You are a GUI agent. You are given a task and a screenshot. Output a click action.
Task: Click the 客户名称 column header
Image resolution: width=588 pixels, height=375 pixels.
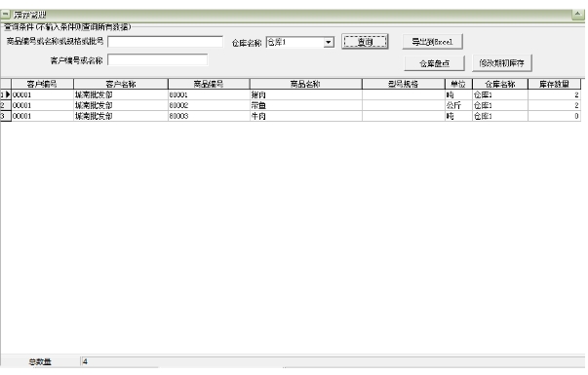[121, 84]
